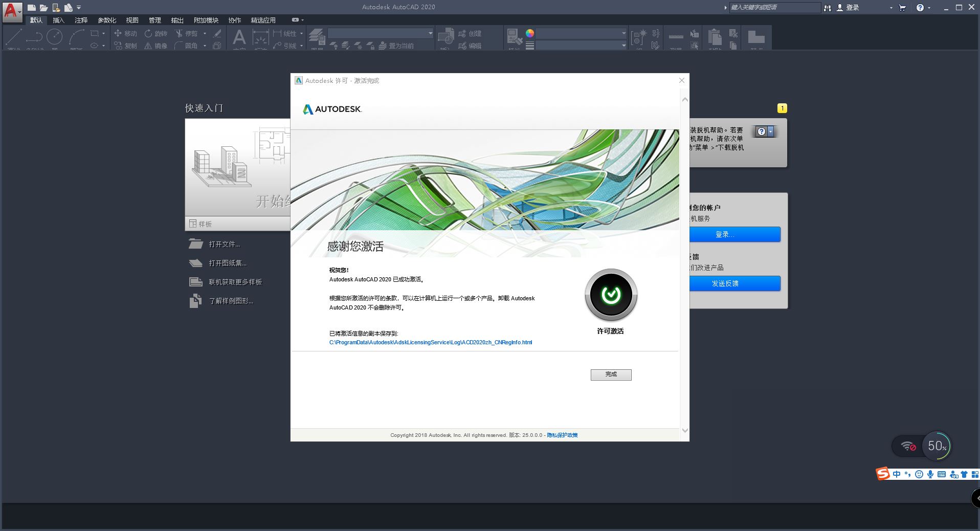The height and width of the screenshot is (531, 980).
Task: Expand the quick access toolbar customize arrow
Action: point(79,8)
